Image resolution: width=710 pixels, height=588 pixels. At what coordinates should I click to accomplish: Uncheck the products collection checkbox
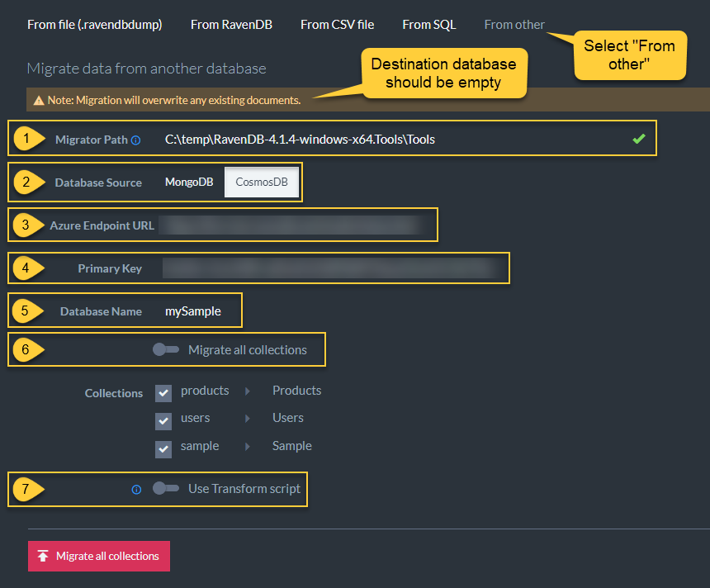click(163, 393)
